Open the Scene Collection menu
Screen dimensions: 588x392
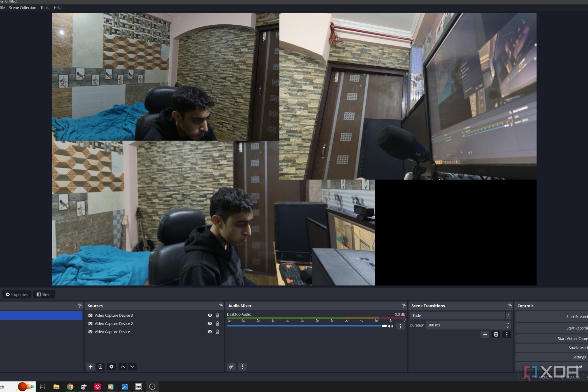click(x=22, y=8)
